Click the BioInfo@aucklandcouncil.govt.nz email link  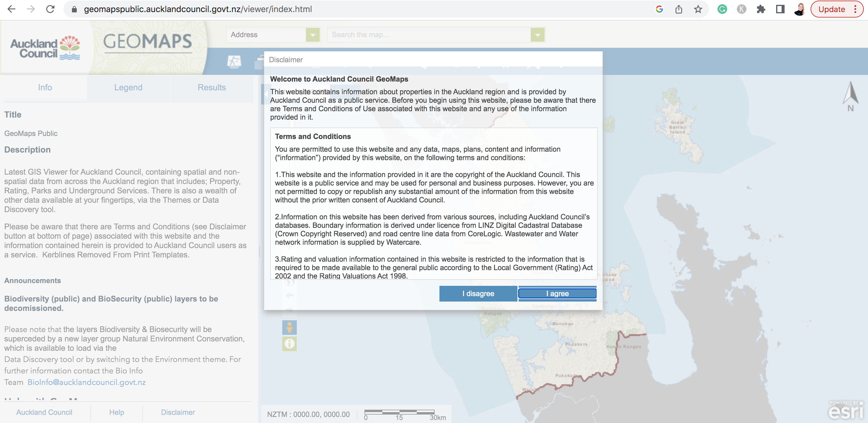pyautogui.click(x=87, y=382)
